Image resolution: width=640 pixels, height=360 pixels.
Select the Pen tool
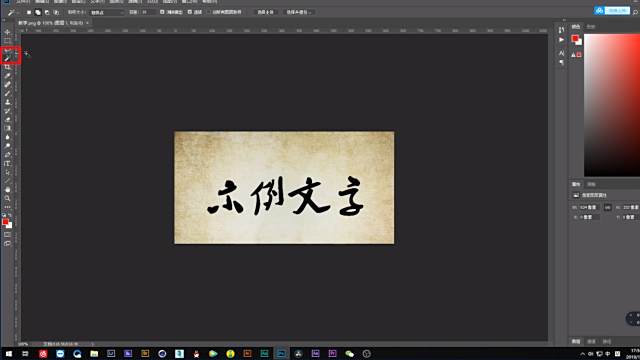tap(7, 155)
